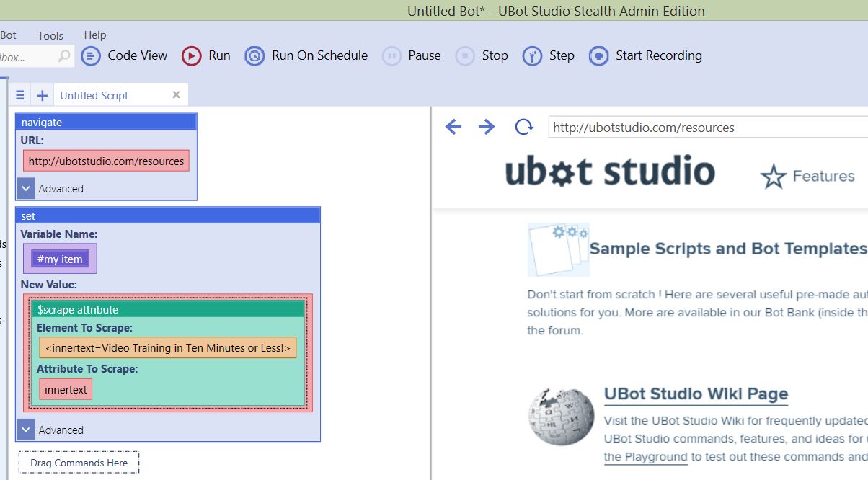Open the Help menu

[95, 35]
